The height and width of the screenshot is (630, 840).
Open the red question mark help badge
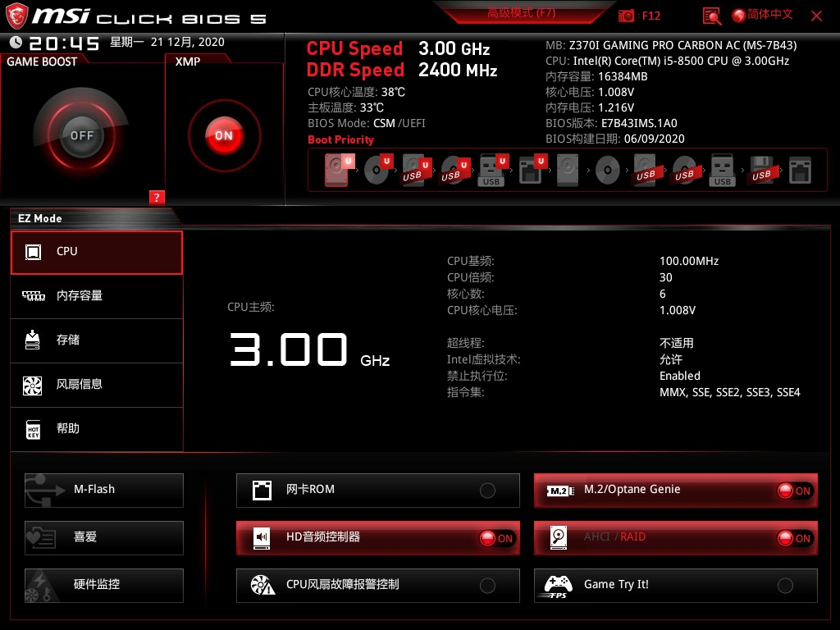pyautogui.click(x=157, y=197)
